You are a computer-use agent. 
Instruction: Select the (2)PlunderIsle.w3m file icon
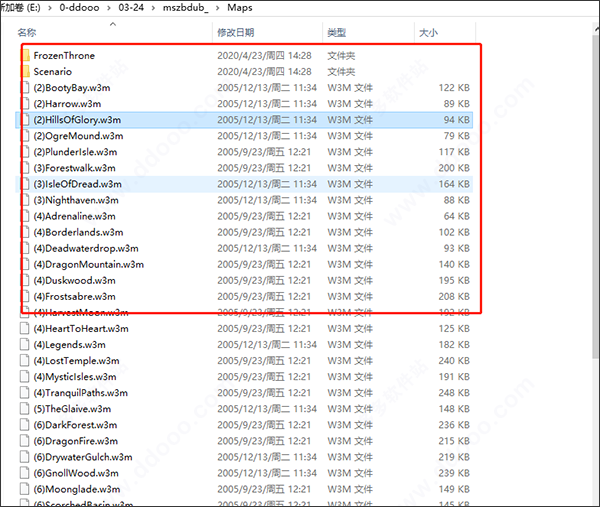tap(25, 152)
